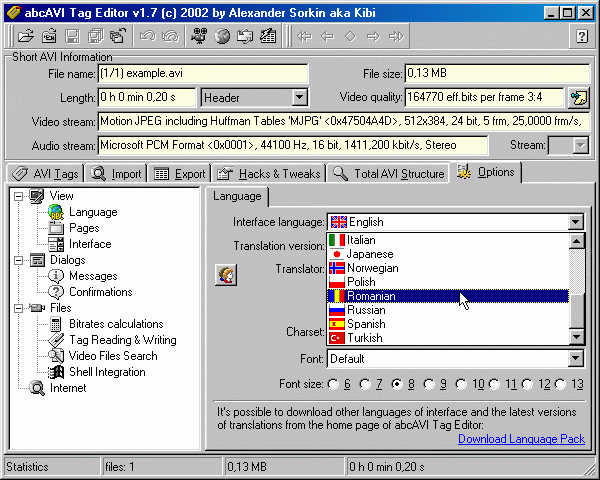Click the movie camera toolbar icon
The height and width of the screenshot is (480, 600).
click(199, 36)
